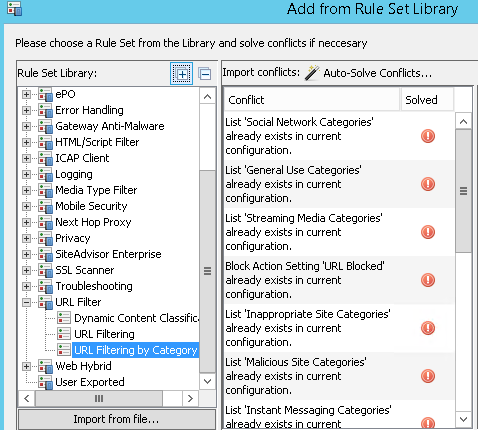Click unsolved icon for Social Network Categories conflict
478x430 pixels.
click(428, 136)
